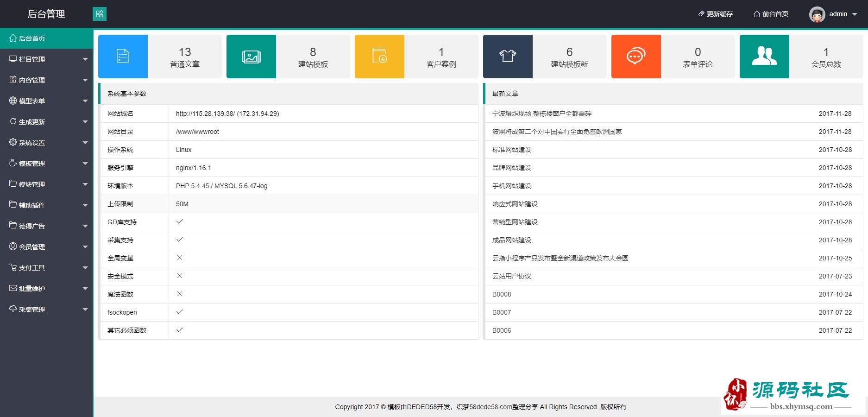Open article 手机网站建设
The image size is (868, 417).
(512, 186)
